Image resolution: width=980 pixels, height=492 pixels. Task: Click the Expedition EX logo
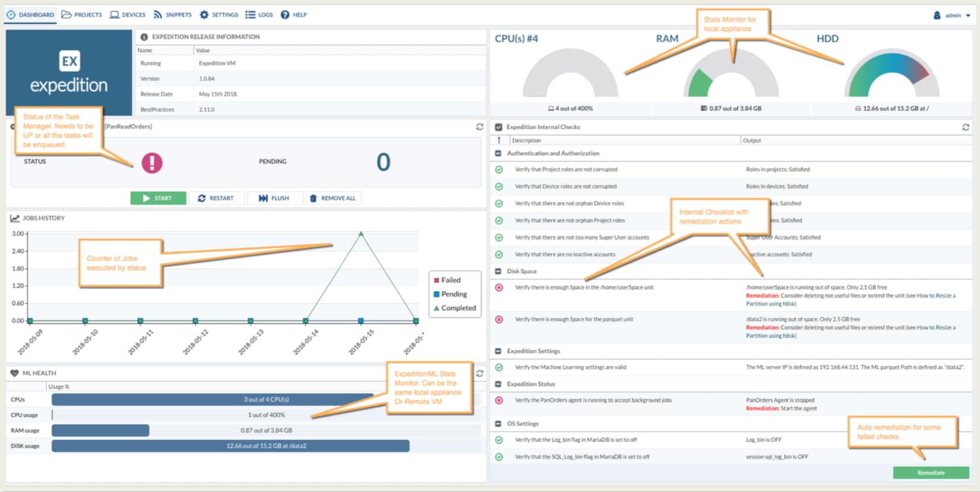(x=69, y=72)
